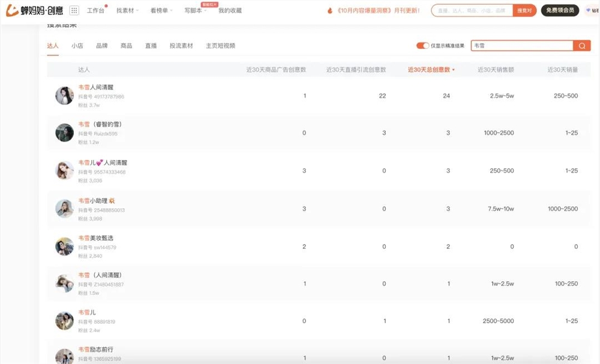Click 韦雪美妆甄选's profile avatar
The width and height of the screenshot is (600, 364).
point(64,245)
